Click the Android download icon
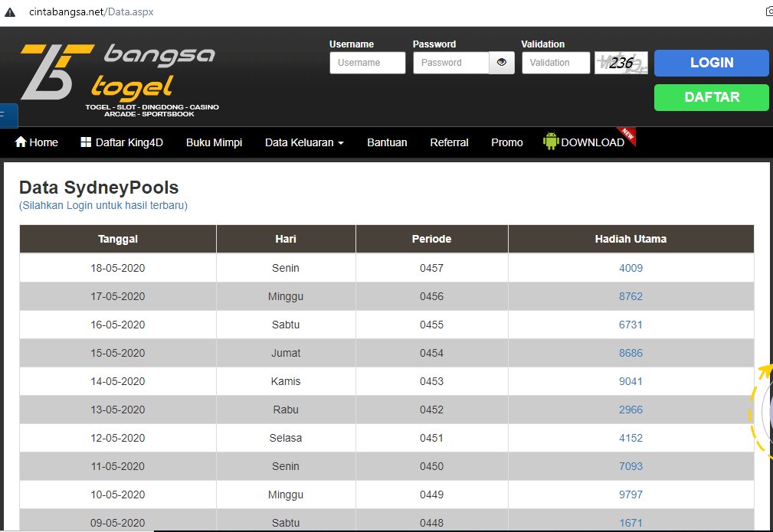The width and height of the screenshot is (773, 532). (x=551, y=142)
